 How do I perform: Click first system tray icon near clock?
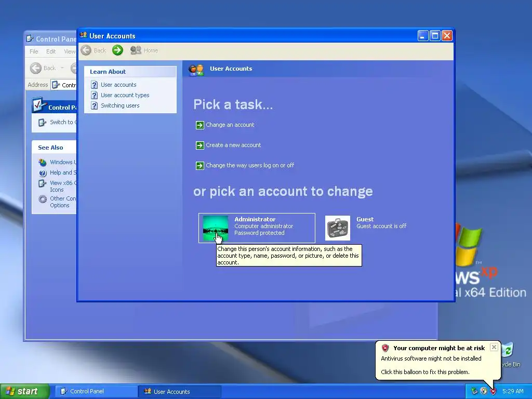coord(474,392)
